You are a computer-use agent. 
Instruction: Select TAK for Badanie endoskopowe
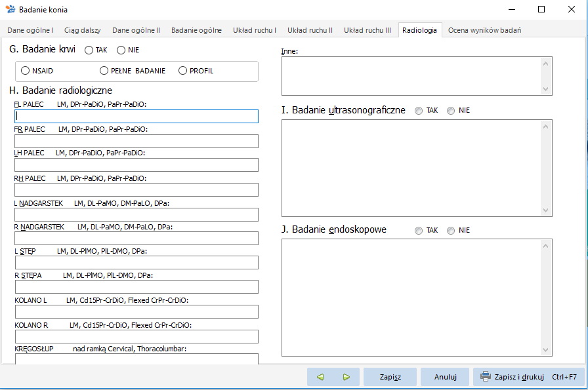[x=419, y=231]
